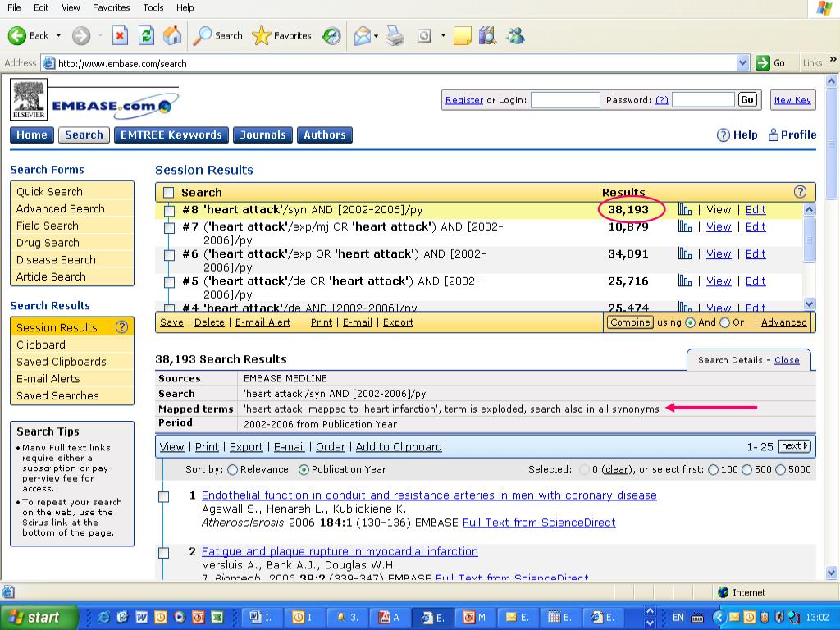840x630 pixels.
Task: Go to the next results page
Action: pos(795,445)
